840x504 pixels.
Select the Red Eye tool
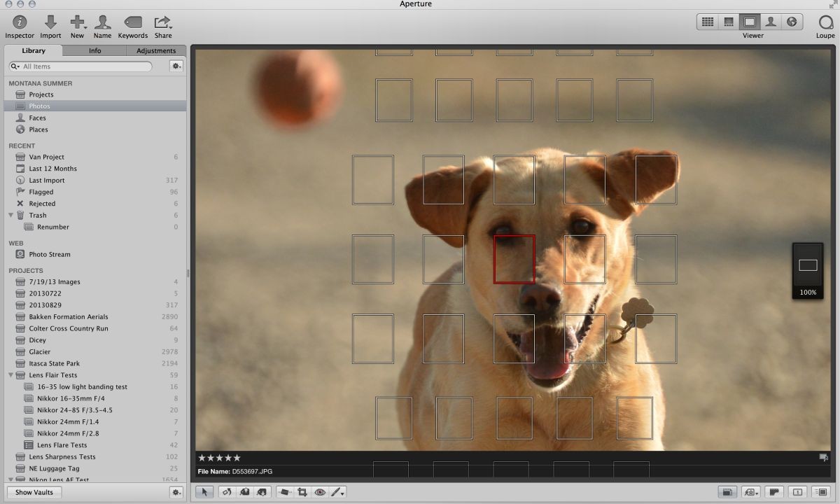[x=320, y=492]
